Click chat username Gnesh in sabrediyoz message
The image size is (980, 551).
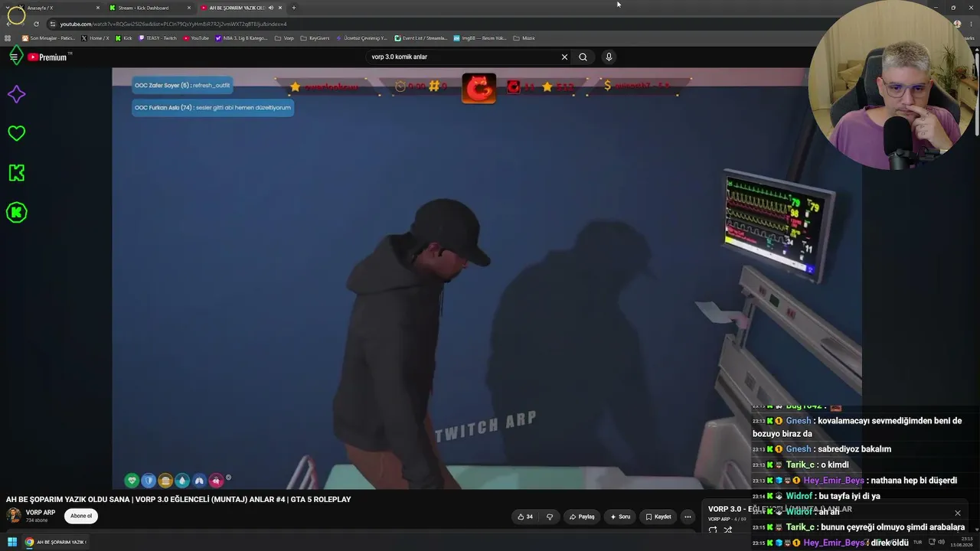coord(799,449)
